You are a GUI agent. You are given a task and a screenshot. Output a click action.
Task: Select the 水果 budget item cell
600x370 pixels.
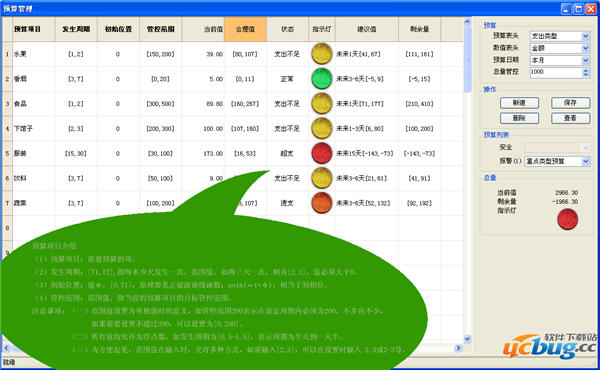coord(34,54)
